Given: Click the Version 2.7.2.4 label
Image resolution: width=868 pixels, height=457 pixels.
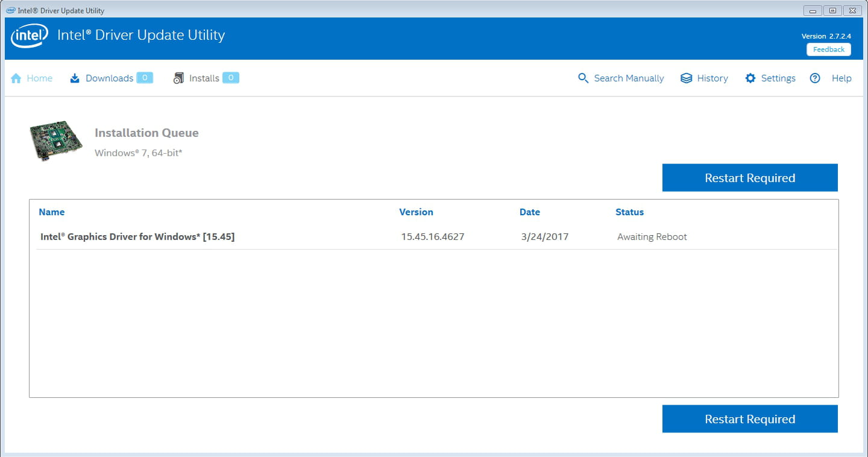Looking at the screenshot, I should 826,36.
